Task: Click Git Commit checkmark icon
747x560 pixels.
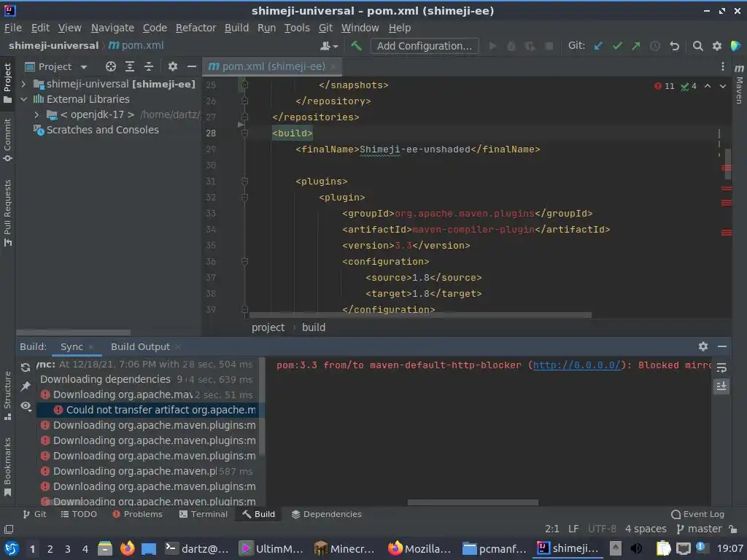Action: 617,46
